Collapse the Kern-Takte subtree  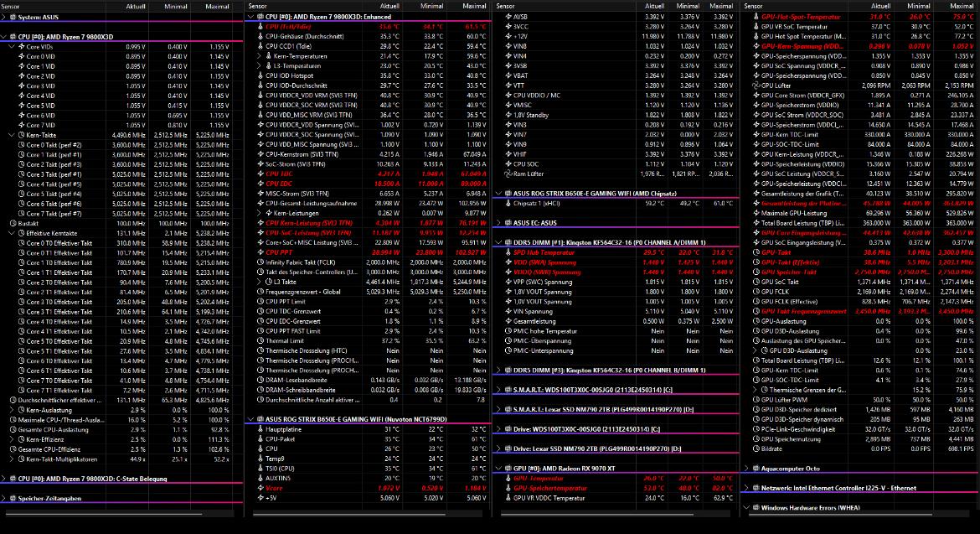tap(12, 135)
